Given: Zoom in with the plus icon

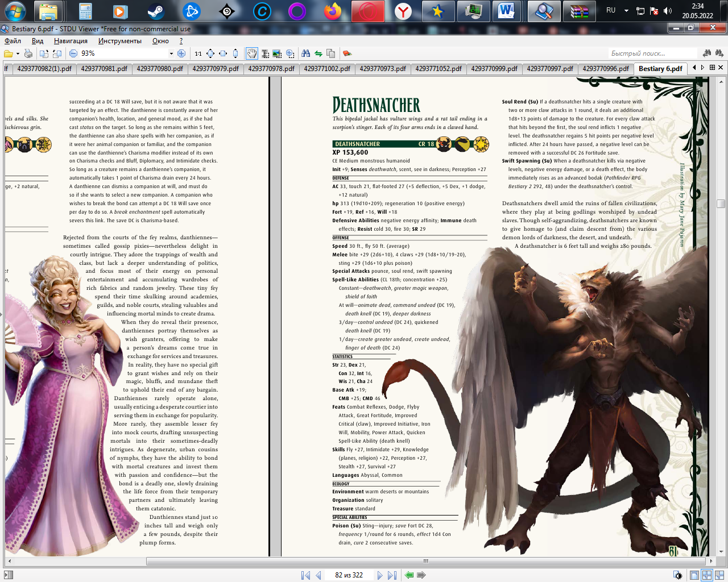Looking at the screenshot, I should coord(181,53).
